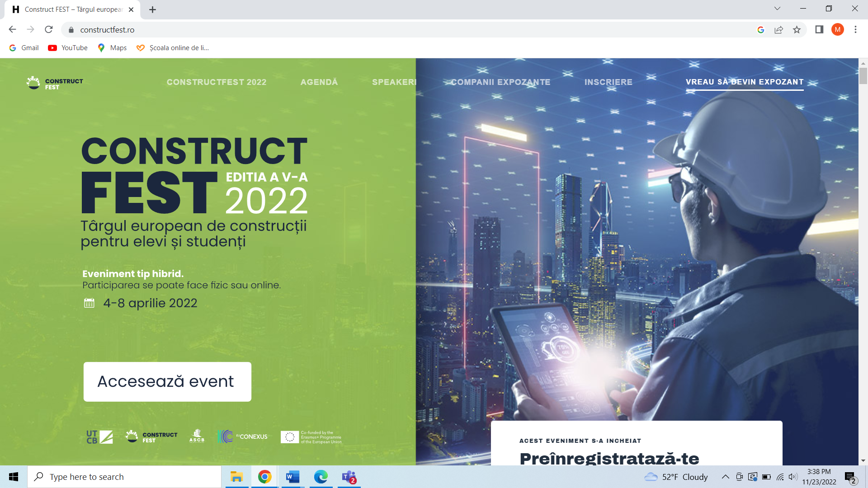Screen dimensions: 868x488
Task: Click Google icon in address bar
Action: [761, 30]
